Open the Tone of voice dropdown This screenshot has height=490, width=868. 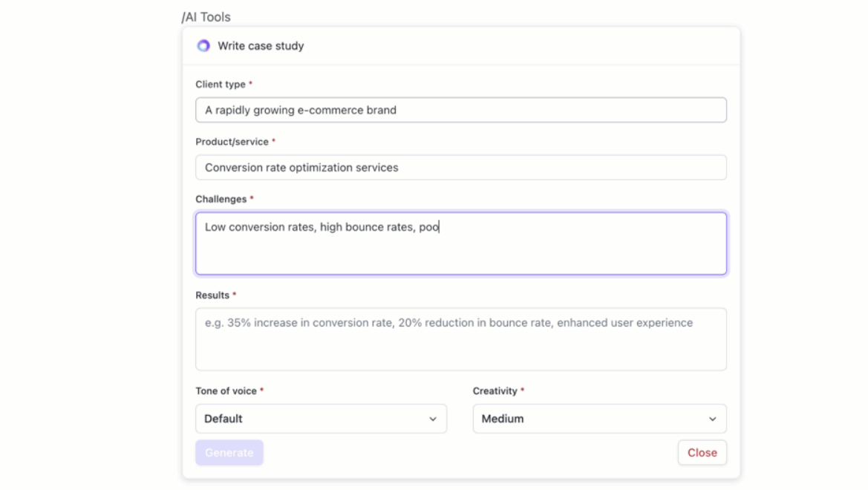tap(321, 419)
